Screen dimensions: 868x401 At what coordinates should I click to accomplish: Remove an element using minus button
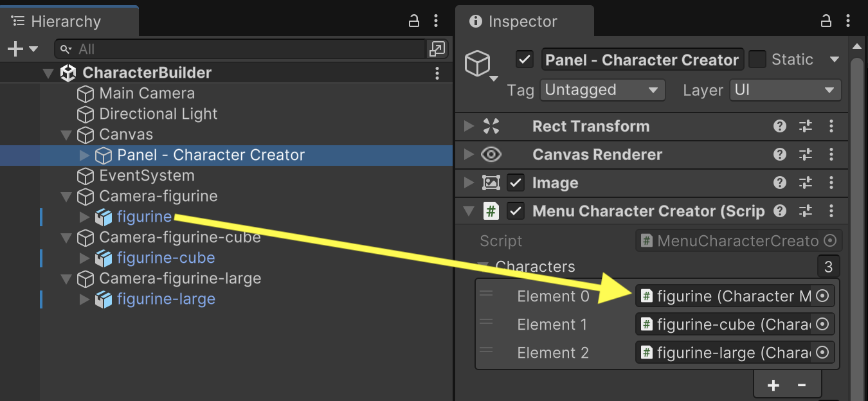(802, 385)
